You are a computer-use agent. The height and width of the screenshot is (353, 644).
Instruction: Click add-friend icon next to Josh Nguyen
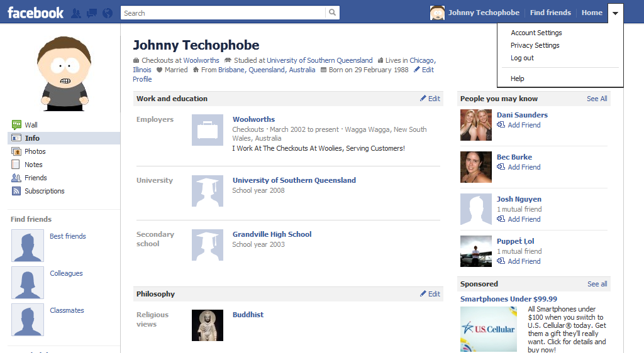tap(501, 219)
